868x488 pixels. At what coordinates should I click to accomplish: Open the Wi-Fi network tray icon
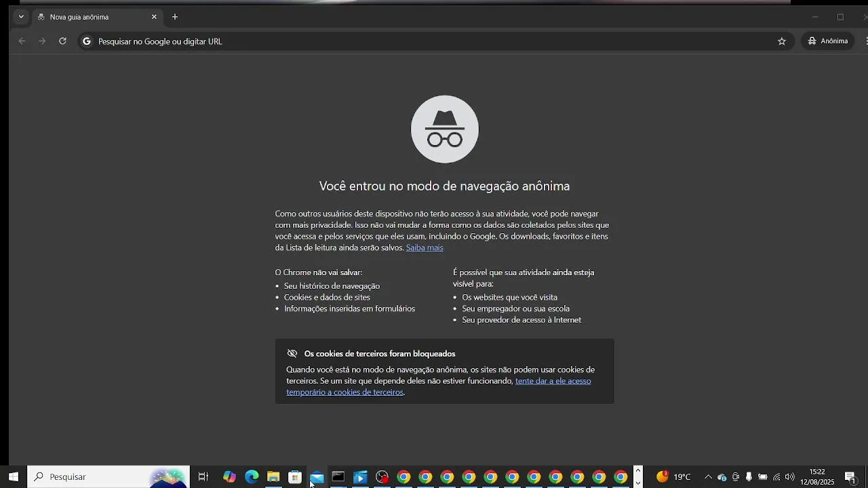[x=776, y=477]
